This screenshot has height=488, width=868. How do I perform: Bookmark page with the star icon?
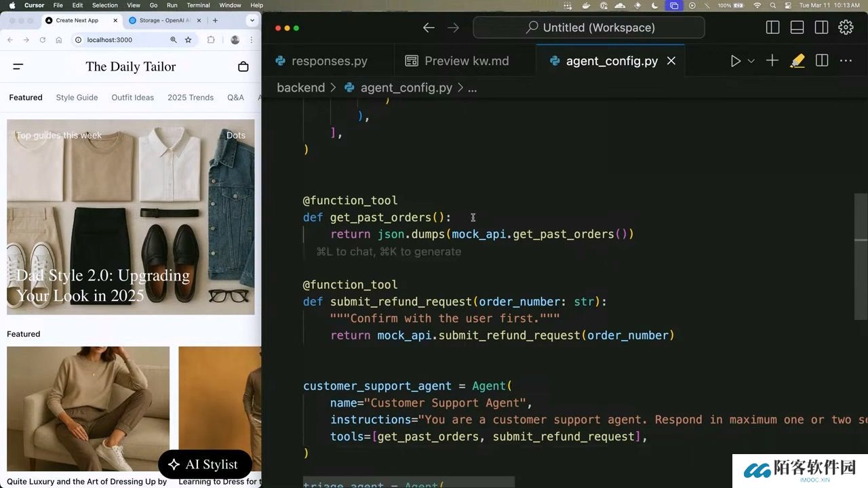coord(189,40)
